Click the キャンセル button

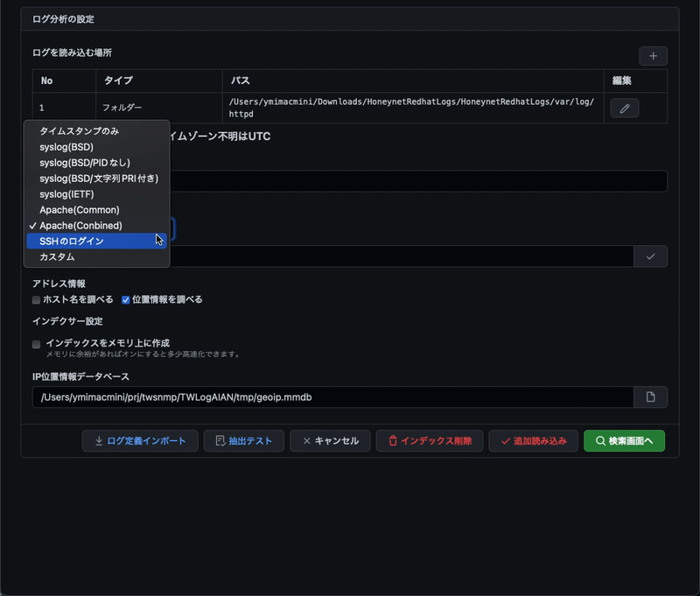pos(330,441)
